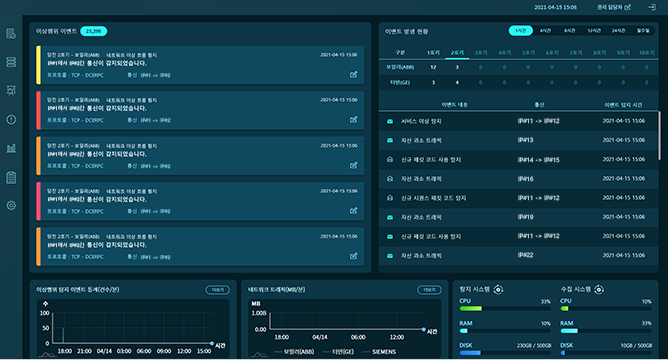This screenshot has height=360, width=668.
Task: Toggle 보일러(ABB) legend in traffic chart
Action: (294, 352)
